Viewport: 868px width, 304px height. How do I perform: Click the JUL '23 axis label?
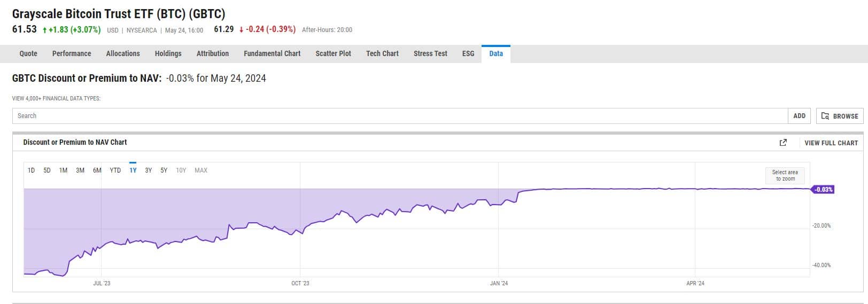[102, 283]
